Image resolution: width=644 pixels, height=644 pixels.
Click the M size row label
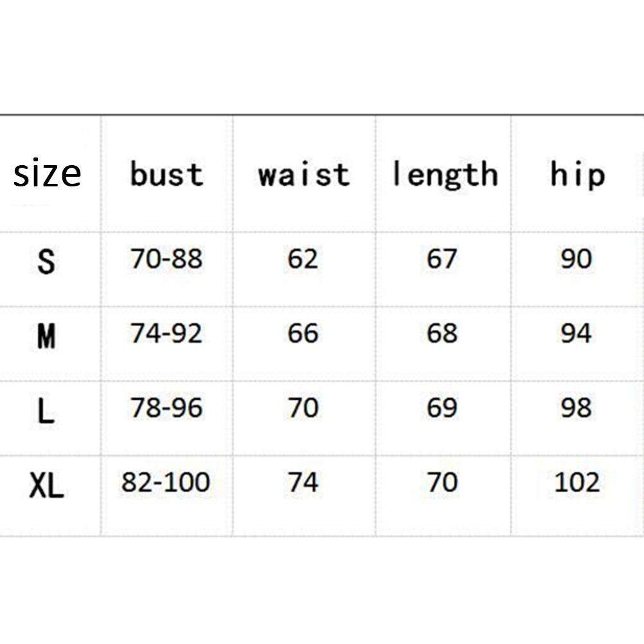tap(46, 335)
